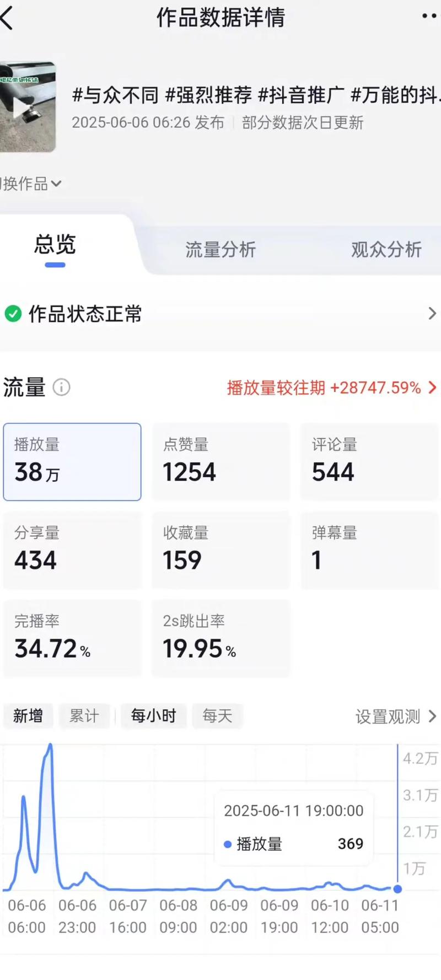Image resolution: width=441 pixels, height=980 pixels.
Task: Select the 评论量 metric card
Action: (x=369, y=461)
